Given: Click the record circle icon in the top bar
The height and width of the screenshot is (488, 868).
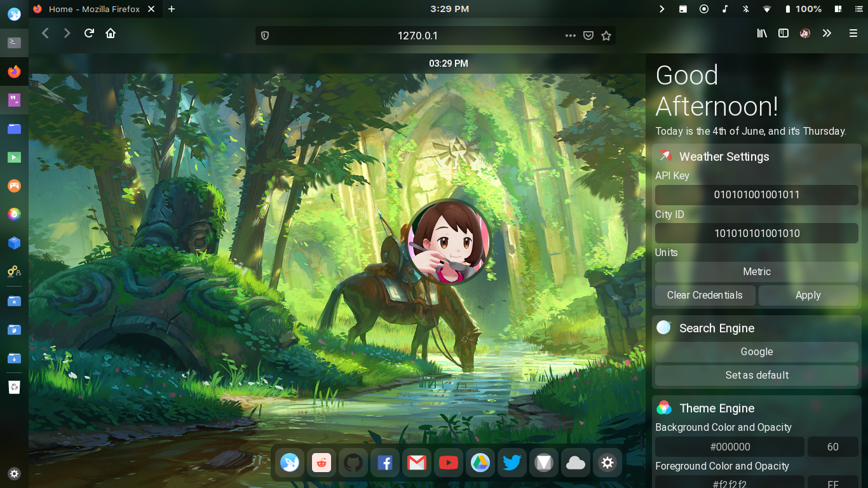Looking at the screenshot, I should [704, 9].
